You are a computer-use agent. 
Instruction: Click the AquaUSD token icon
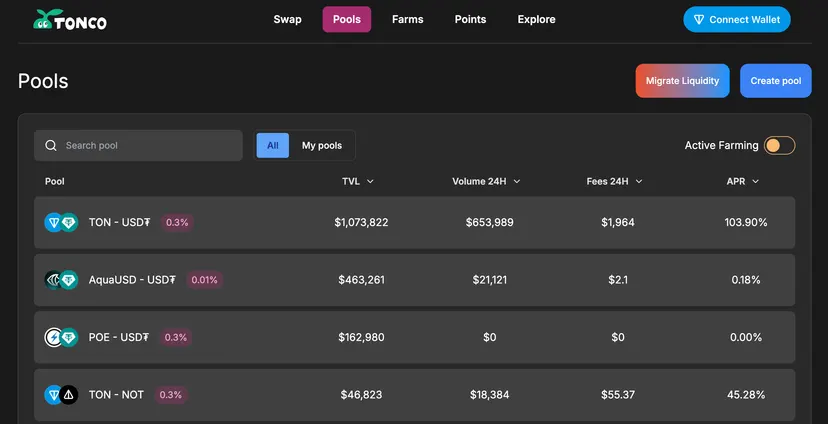click(x=53, y=280)
